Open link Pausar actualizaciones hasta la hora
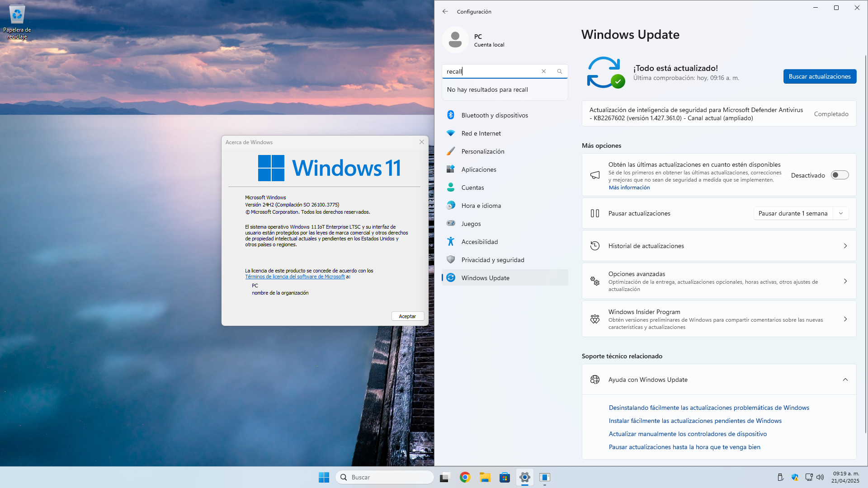This screenshot has height=488, width=868. point(684,447)
